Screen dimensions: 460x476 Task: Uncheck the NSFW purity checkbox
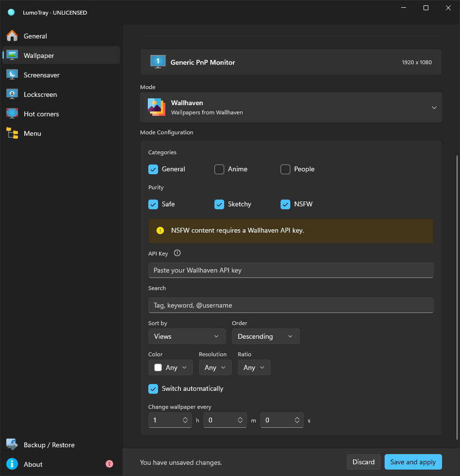click(x=285, y=204)
